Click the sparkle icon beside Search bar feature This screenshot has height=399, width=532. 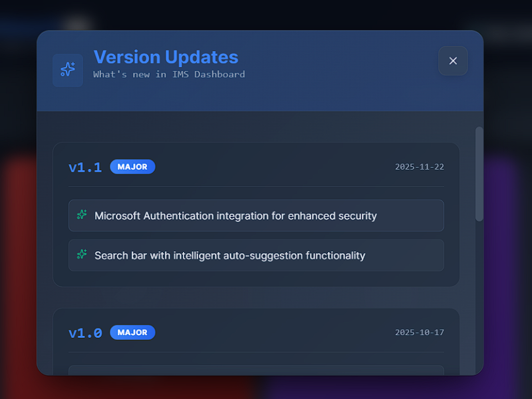tap(82, 255)
